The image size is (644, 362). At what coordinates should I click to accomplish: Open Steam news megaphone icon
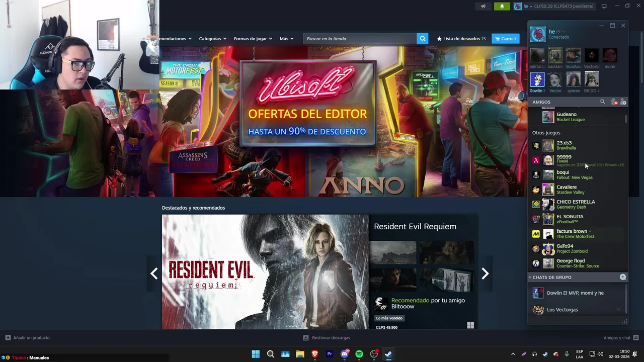[483, 6]
